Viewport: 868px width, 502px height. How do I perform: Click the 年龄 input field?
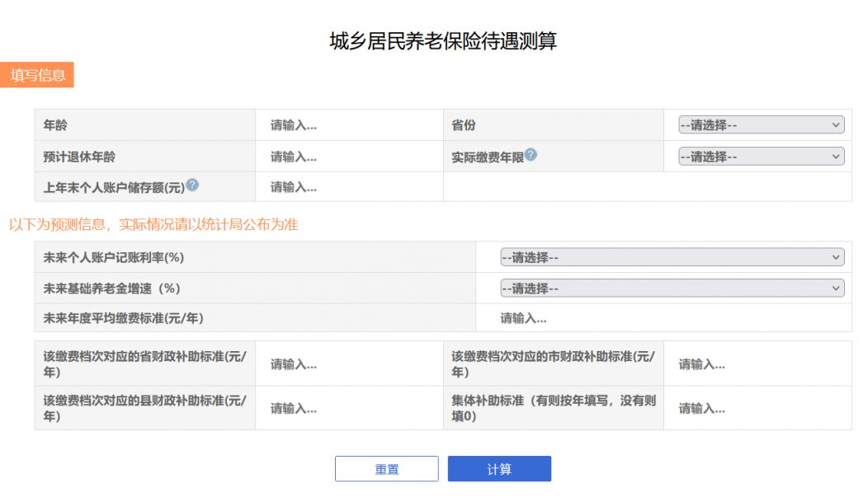347,124
